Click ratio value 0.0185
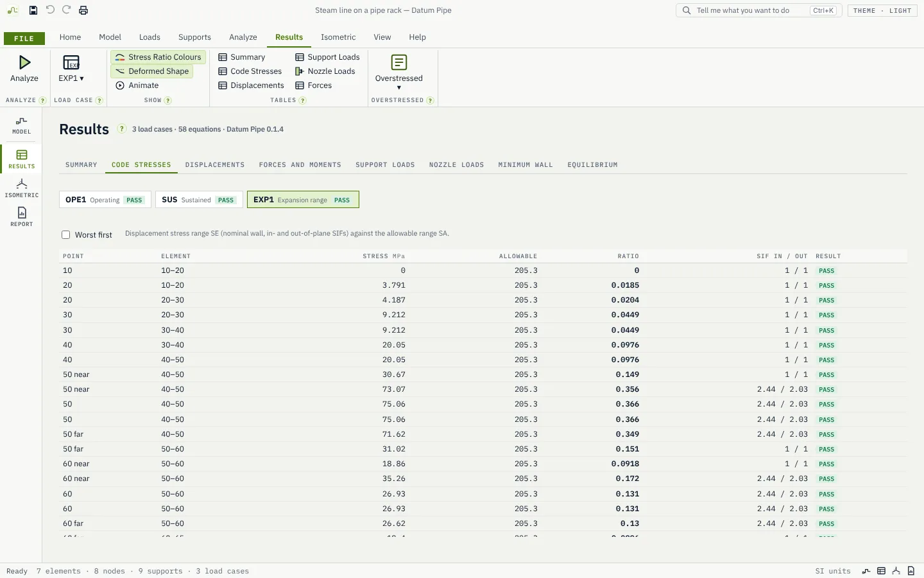Viewport: 924px width, 578px height. (x=625, y=285)
